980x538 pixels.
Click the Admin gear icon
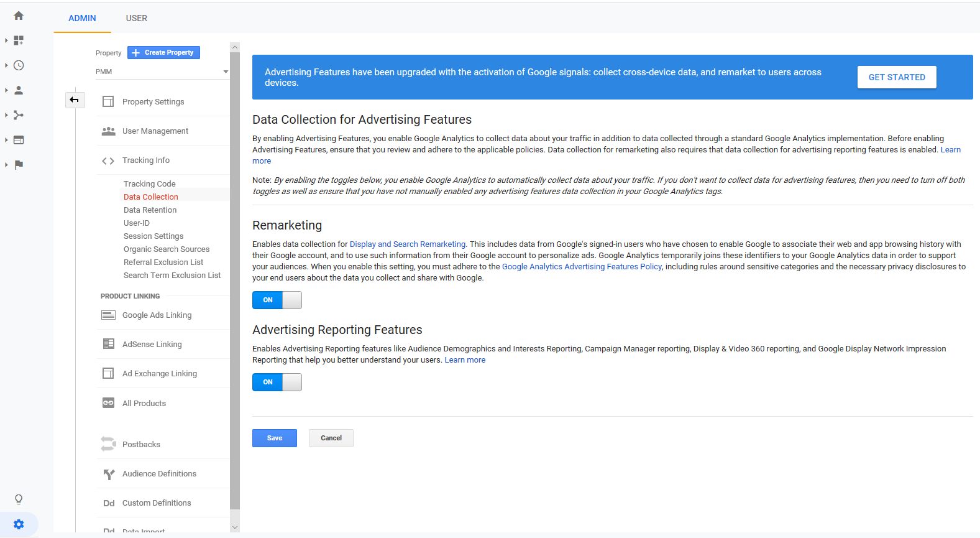19,524
